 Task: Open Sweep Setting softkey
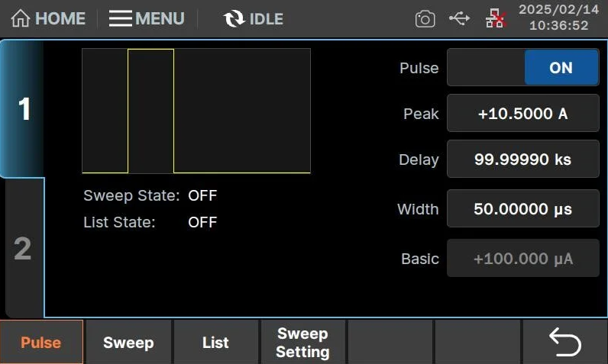[x=302, y=343]
